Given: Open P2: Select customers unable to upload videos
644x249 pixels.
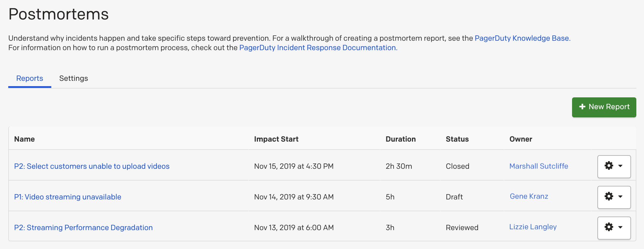Looking at the screenshot, I should (92, 166).
